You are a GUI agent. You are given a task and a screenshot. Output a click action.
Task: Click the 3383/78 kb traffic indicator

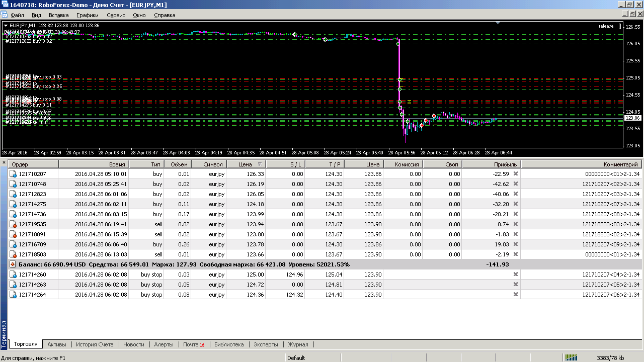point(610,358)
